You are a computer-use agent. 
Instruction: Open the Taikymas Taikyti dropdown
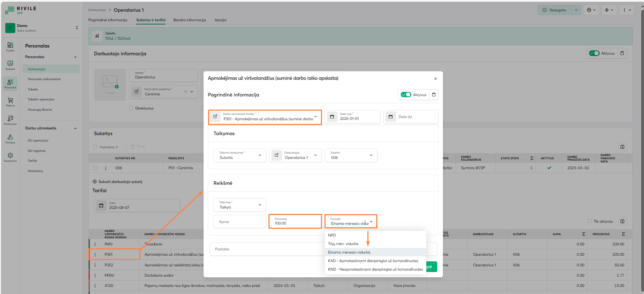pos(240,205)
